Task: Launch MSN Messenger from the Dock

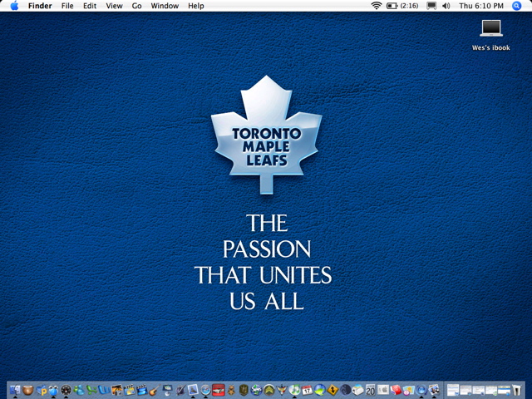Action: point(79,390)
